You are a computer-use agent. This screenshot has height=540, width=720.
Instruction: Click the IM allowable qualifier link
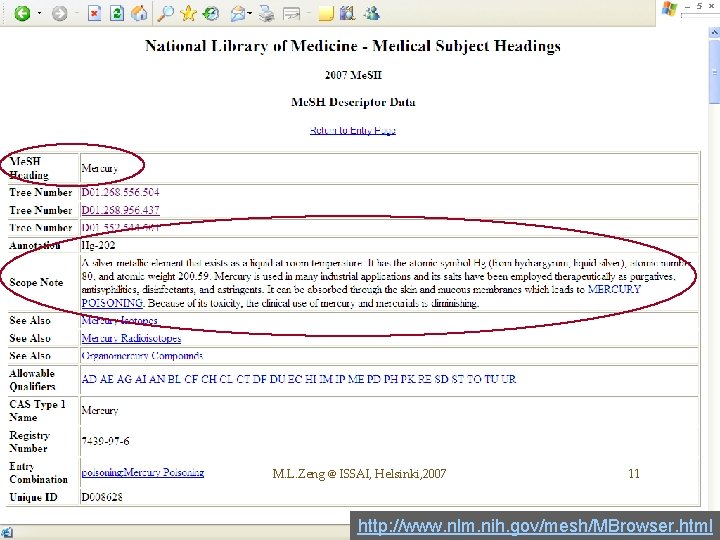[326, 379]
